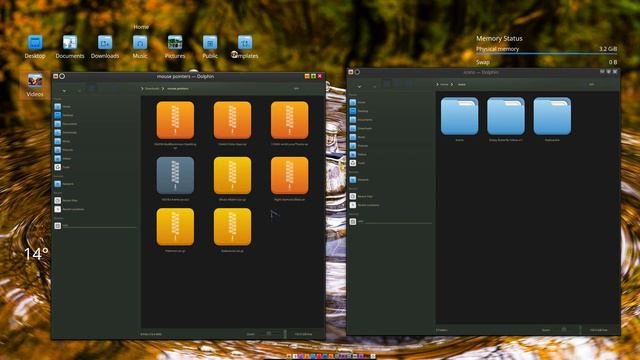
Task: Open the Pictures folder icon on desktop
Action: click(175, 47)
